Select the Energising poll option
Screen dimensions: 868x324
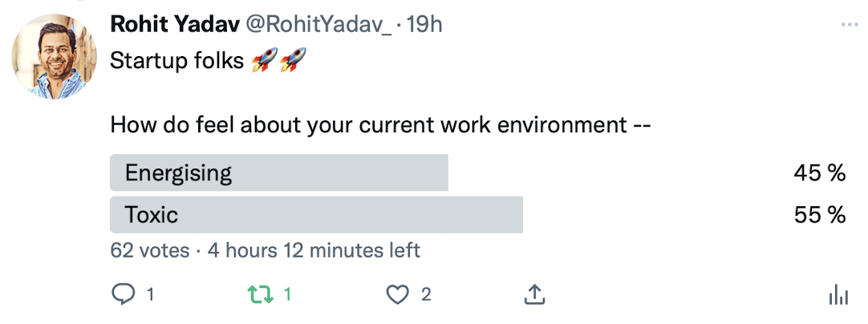click(278, 172)
